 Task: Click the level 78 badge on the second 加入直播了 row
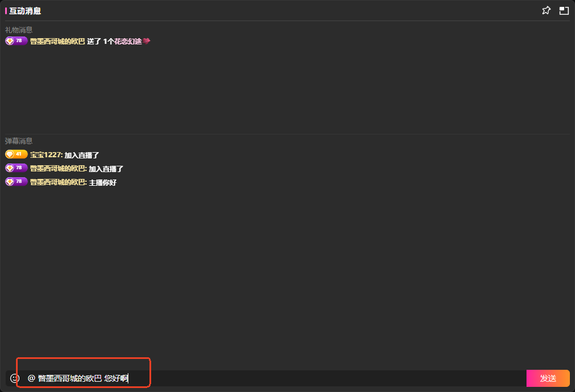click(x=16, y=168)
